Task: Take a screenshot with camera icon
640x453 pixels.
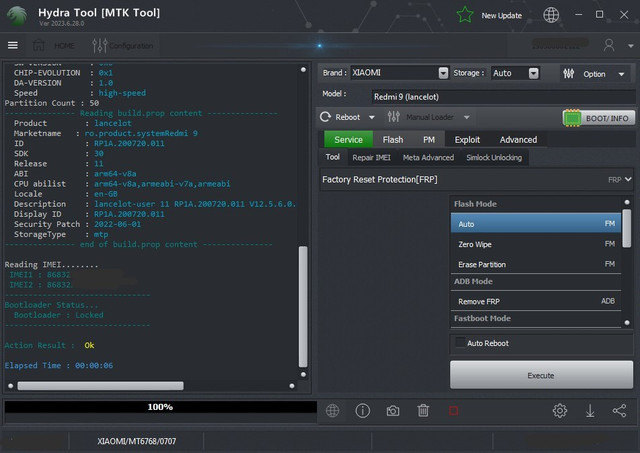Action: tap(393, 411)
